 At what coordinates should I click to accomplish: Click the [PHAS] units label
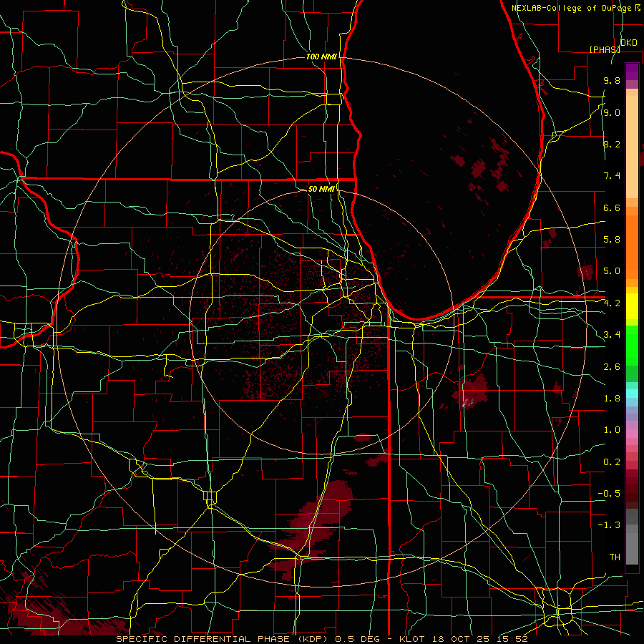pos(605,49)
